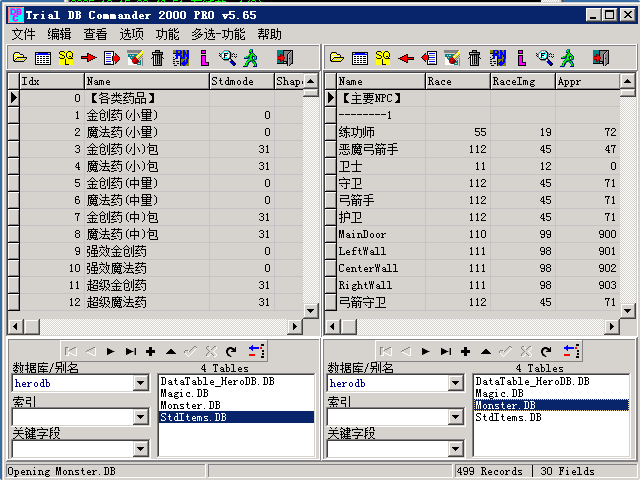Viewport: 640px width, 480px height.
Task: Open the 帮助 menu
Action: tap(269, 34)
